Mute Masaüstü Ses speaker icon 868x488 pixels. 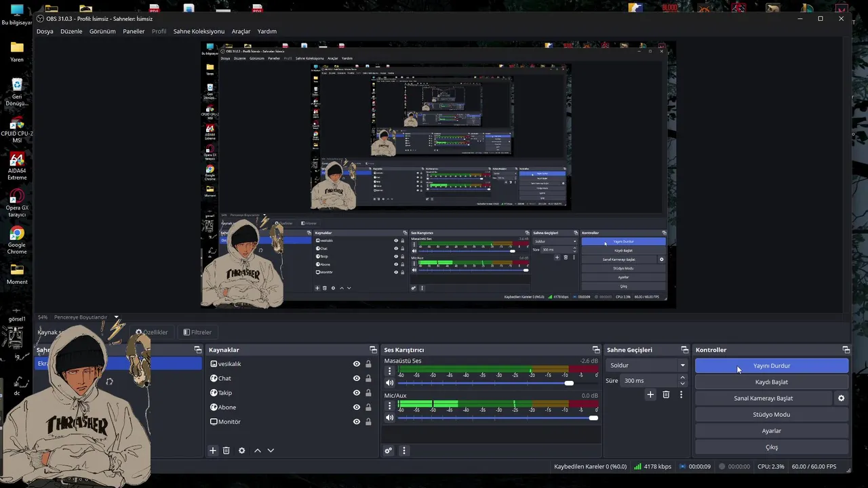click(390, 383)
